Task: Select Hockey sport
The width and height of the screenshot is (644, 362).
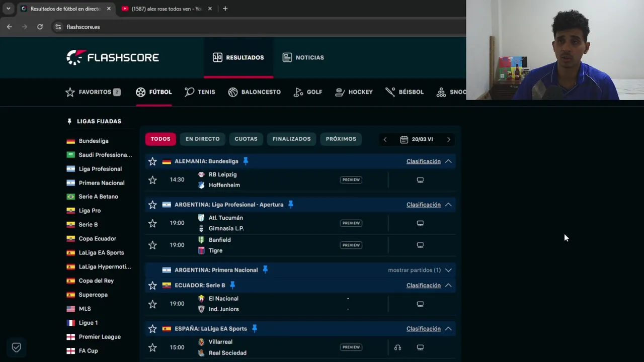Action: [354, 92]
